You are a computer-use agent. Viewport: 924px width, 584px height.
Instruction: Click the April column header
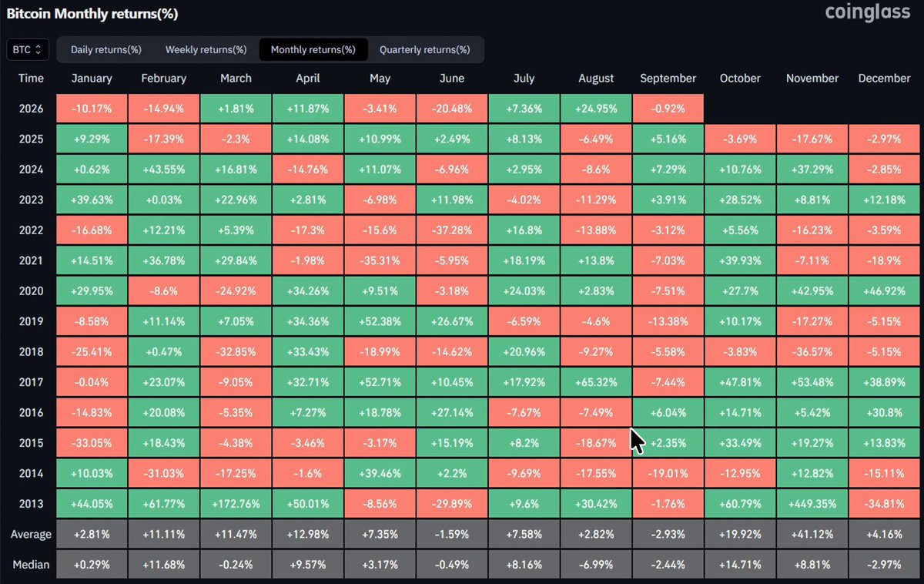tap(308, 79)
